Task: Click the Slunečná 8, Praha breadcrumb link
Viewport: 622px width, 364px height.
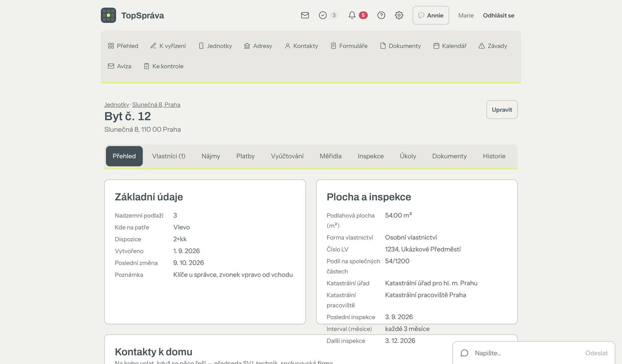Action: [156, 105]
